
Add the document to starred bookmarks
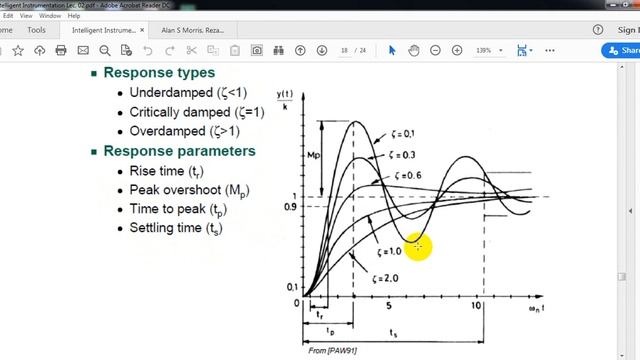coord(18,51)
